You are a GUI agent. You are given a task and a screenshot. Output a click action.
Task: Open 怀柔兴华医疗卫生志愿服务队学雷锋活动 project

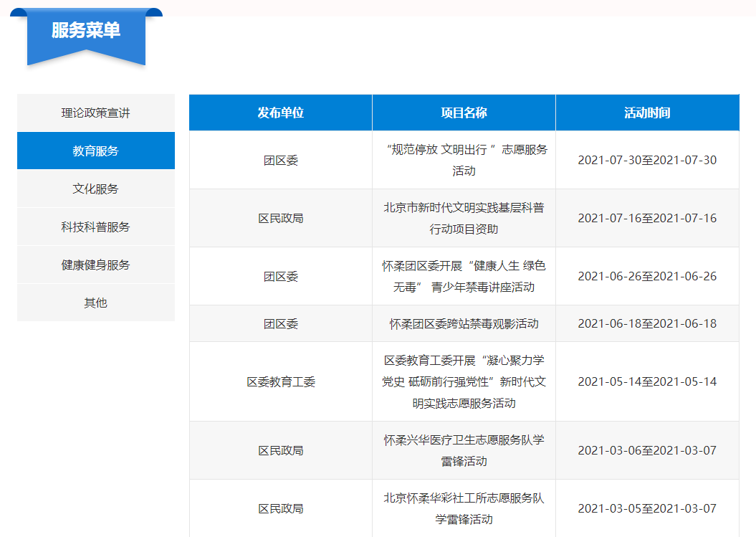(x=464, y=450)
